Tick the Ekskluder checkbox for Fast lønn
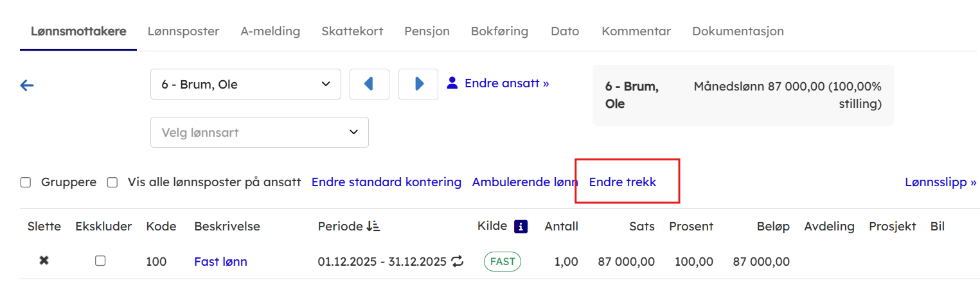Screen dimensions: 980x285 click(100, 261)
